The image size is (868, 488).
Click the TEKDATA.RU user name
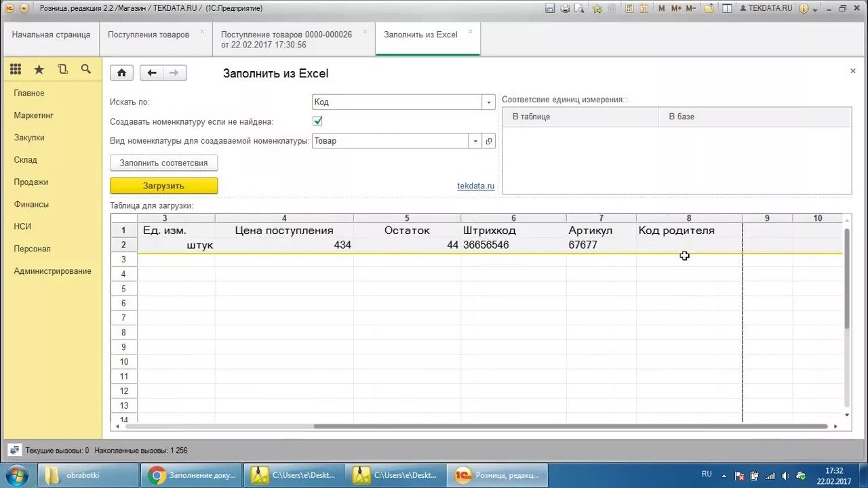pyautogui.click(x=766, y=8)
